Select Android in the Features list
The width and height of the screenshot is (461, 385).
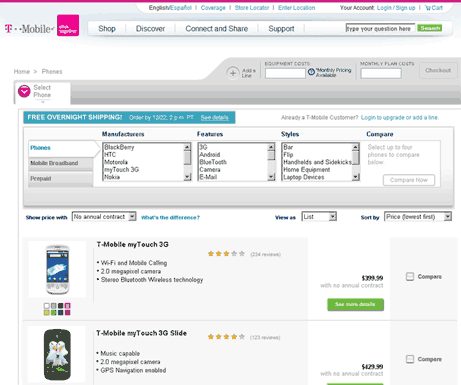[x=210, y=155]
